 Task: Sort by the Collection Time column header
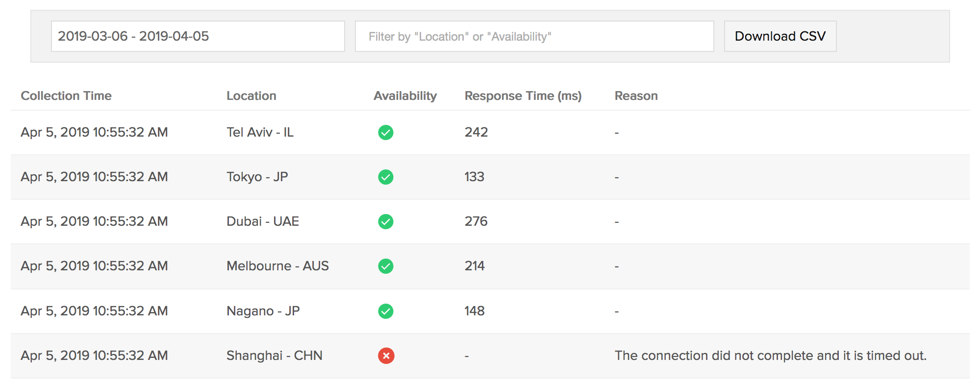(66, 96)
